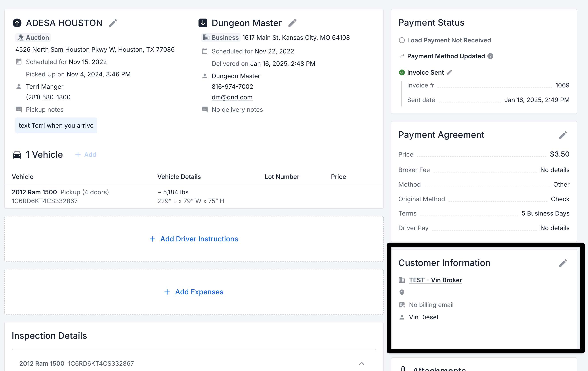This screenshot has height=371, width=588.
Task: Click the 5 Business Days terms value
Action: coord(546,213)
